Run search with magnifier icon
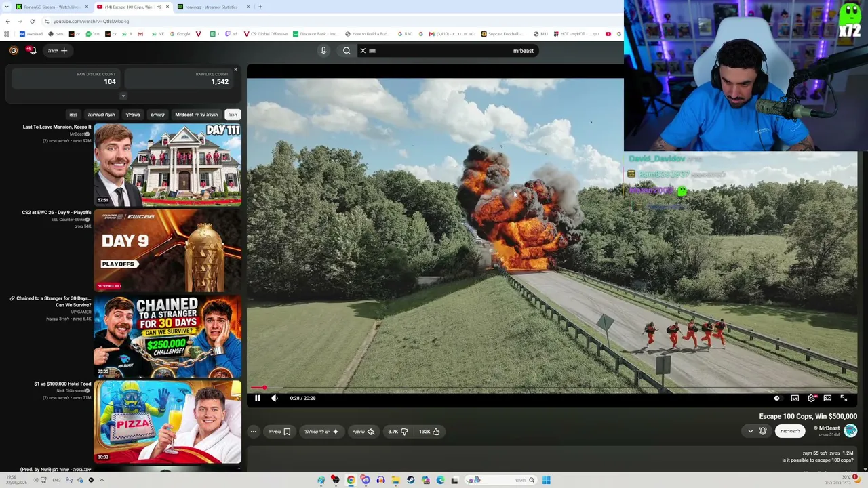The width and height of the screenshot is (868, 488). tap(347, 51)
